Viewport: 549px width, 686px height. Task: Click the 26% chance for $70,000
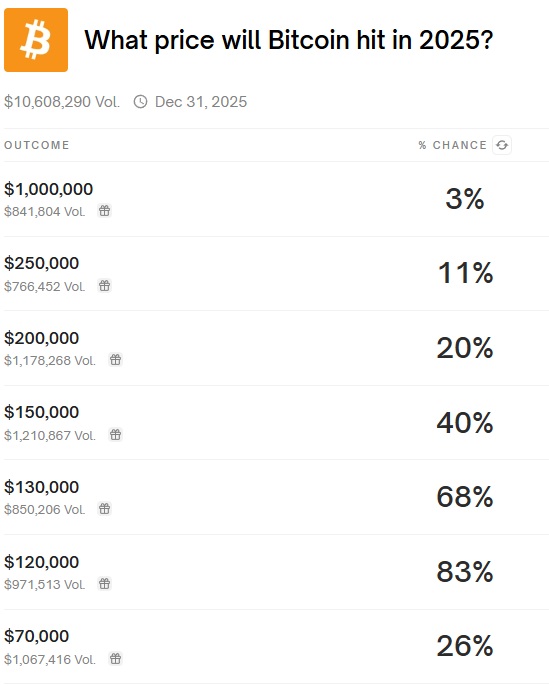[x=465, y=646]
